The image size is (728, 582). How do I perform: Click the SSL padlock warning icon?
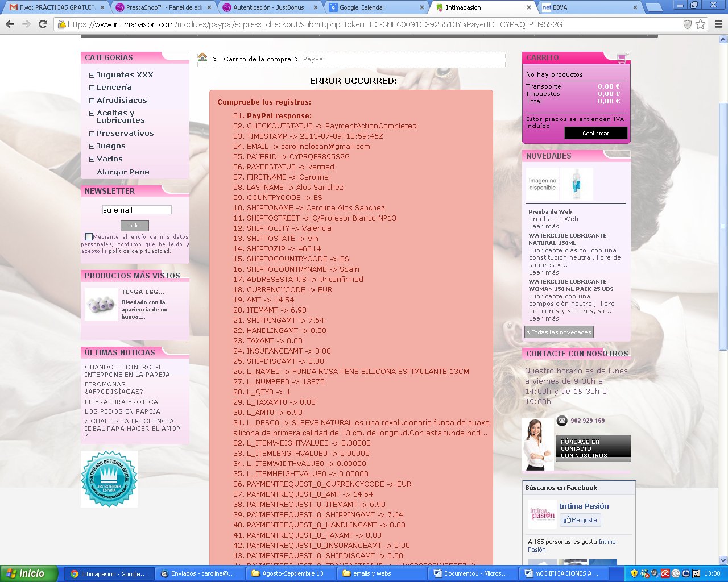point(61,24)
